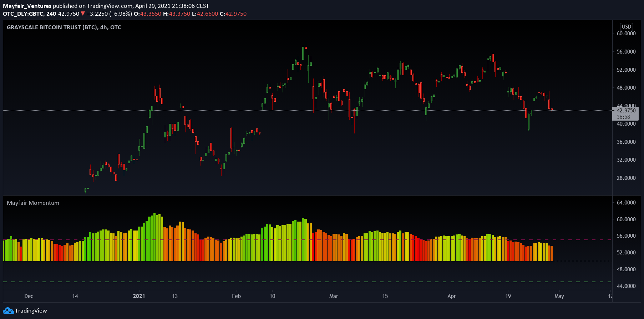Image resolution: width=644 pixels, height=319 pixels.
Task: Click the low price value 42.6600
Action: (207, 14)
